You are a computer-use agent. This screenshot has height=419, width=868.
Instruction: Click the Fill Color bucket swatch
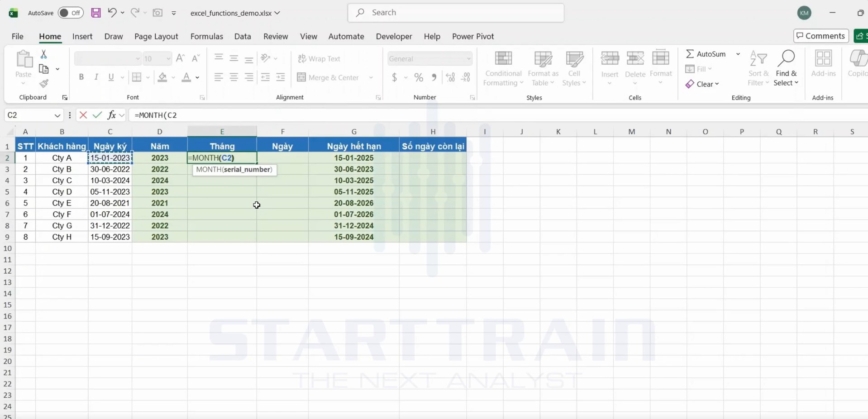click(162, 77)
